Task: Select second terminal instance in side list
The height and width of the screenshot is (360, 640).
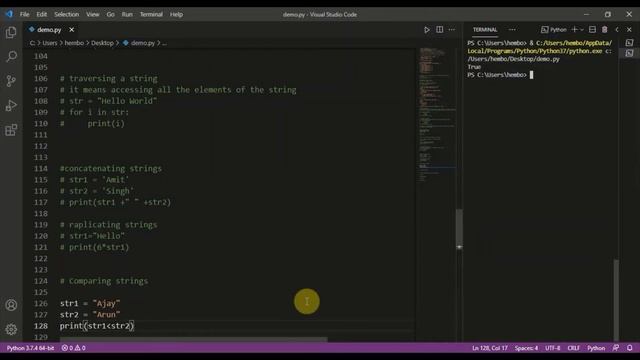Action: [629, 53]
